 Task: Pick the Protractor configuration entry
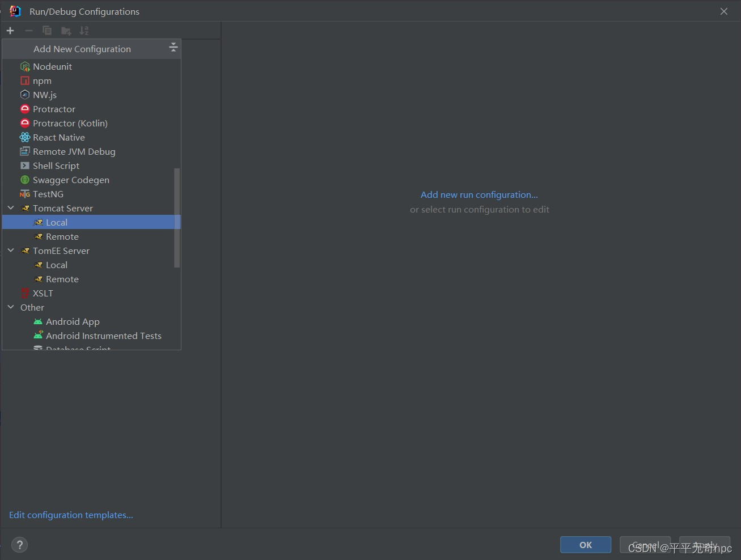point(91,109)
